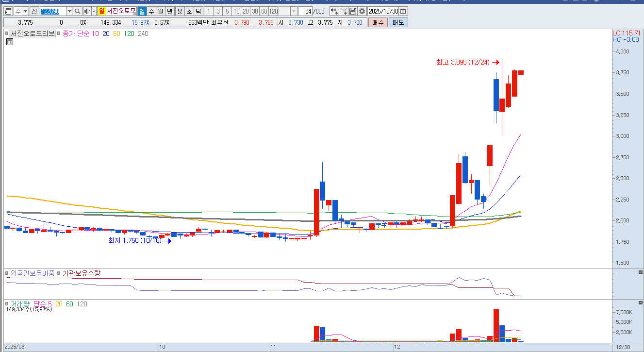Open the 주 market type dropdown arrow
Viewport: 644px width, 352px height.
click(25, 11)
